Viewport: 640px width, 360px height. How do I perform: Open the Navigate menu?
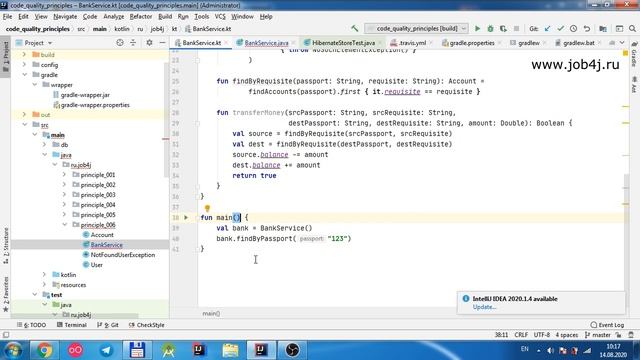click(65, 16)
